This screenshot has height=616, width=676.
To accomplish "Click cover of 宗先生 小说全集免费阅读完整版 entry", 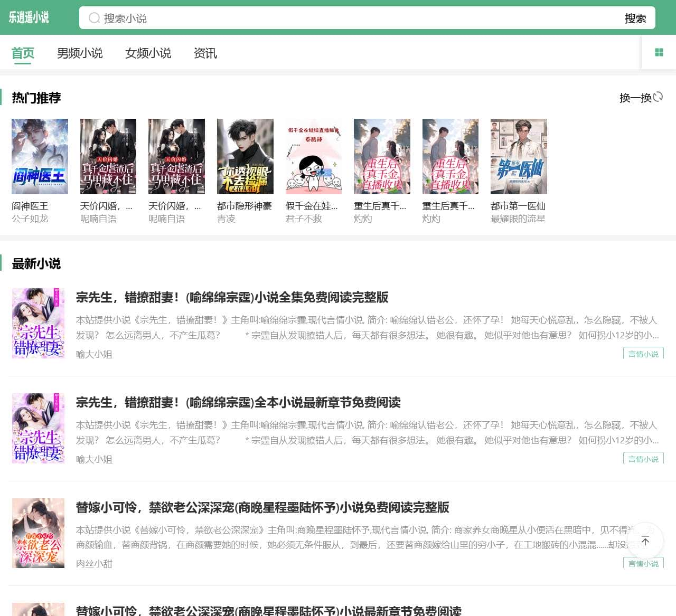I will pos(38,323).
